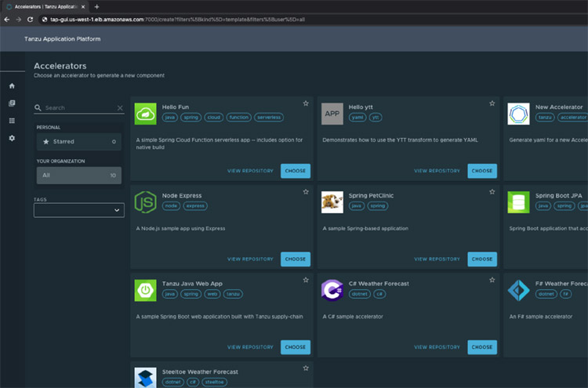Viewport: 588px width, 388px height.
Task: Click the 'cloud' tag on Hello Fun
Action: coord(214,118)
